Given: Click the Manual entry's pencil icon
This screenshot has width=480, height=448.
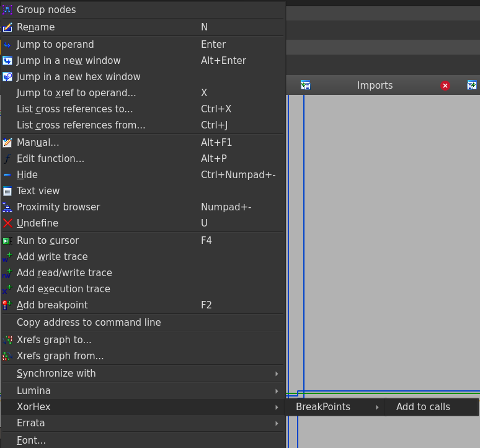Looking at the screenshot, I should (7, 143).
